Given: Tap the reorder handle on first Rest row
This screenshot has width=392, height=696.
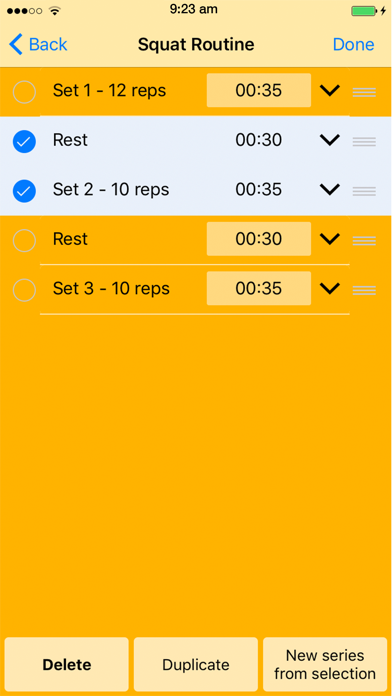Looking at the screenshot, I should click(364, 142).
